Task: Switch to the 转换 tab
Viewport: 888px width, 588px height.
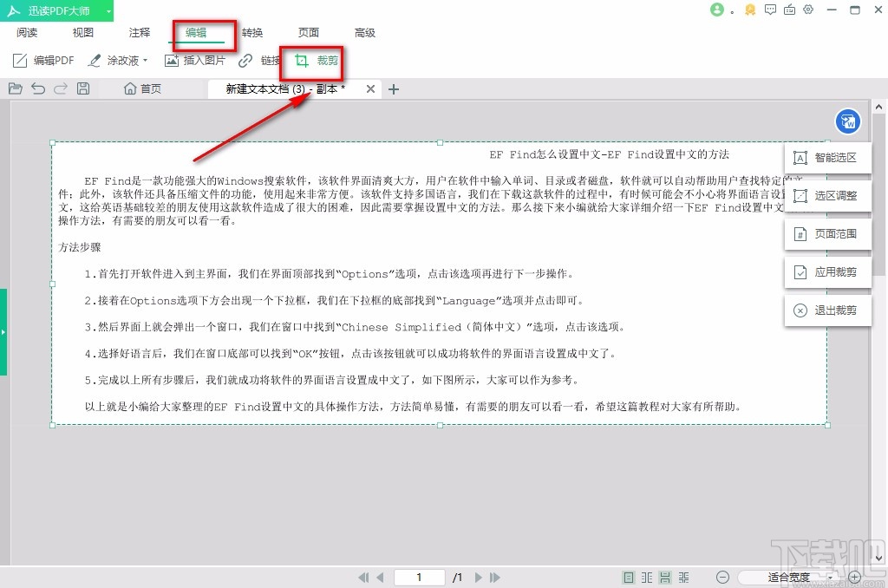Action: pos(252,33)
